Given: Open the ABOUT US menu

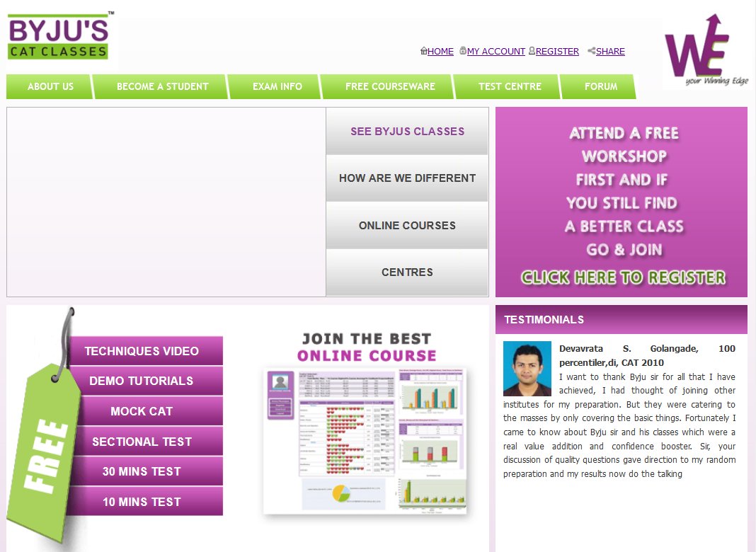Looking at the screenshot, I should (49, 87).
